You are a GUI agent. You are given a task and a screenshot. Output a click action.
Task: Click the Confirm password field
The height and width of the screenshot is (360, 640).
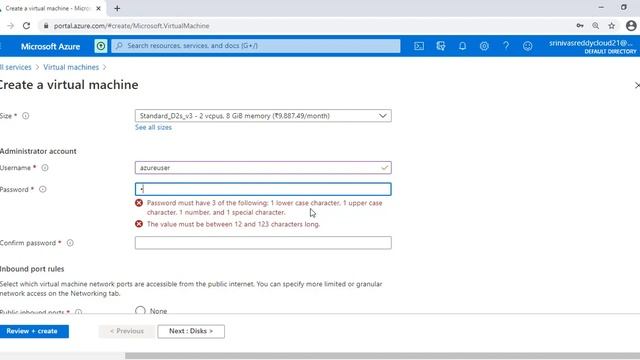click(x=263, y=243)
